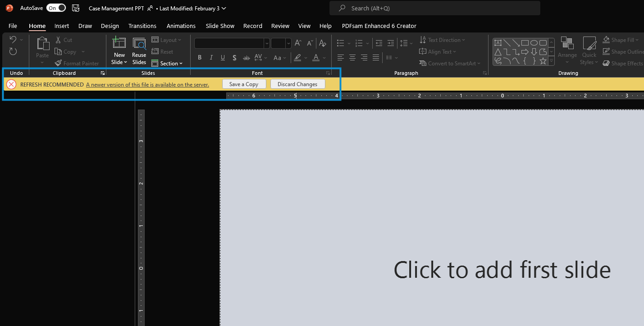
Task: Pick the Font Color swatch
Action: point(316,58)
